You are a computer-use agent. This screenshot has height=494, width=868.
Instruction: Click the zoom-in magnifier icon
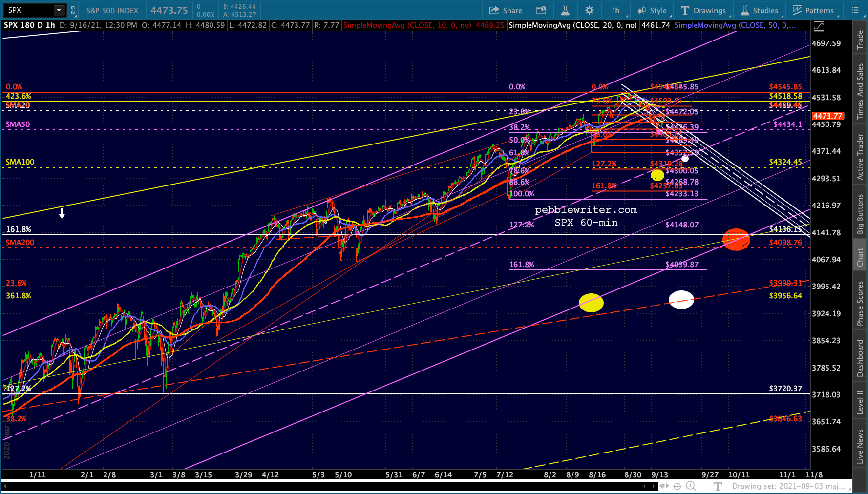(691, 486)
